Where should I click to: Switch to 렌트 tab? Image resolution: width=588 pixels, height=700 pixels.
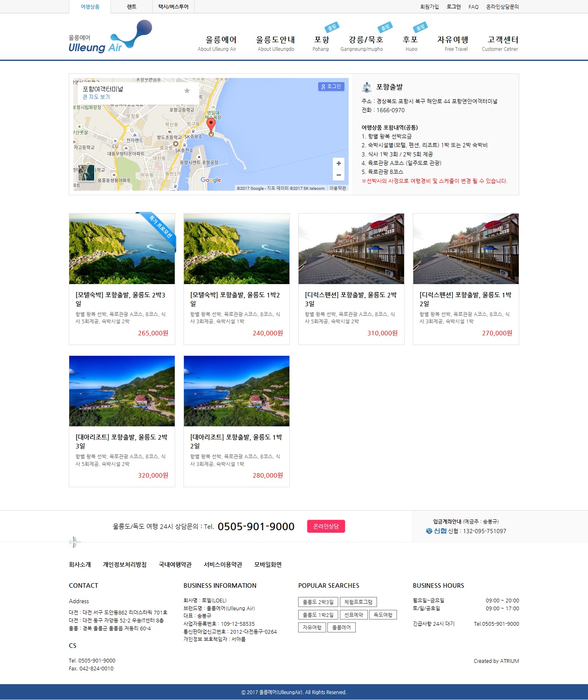[132, 7]
